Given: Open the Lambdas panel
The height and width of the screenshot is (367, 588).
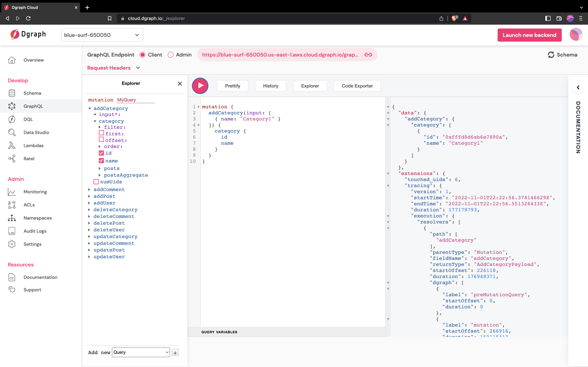Looking at the screenshot, I should (x=33, y=145).
